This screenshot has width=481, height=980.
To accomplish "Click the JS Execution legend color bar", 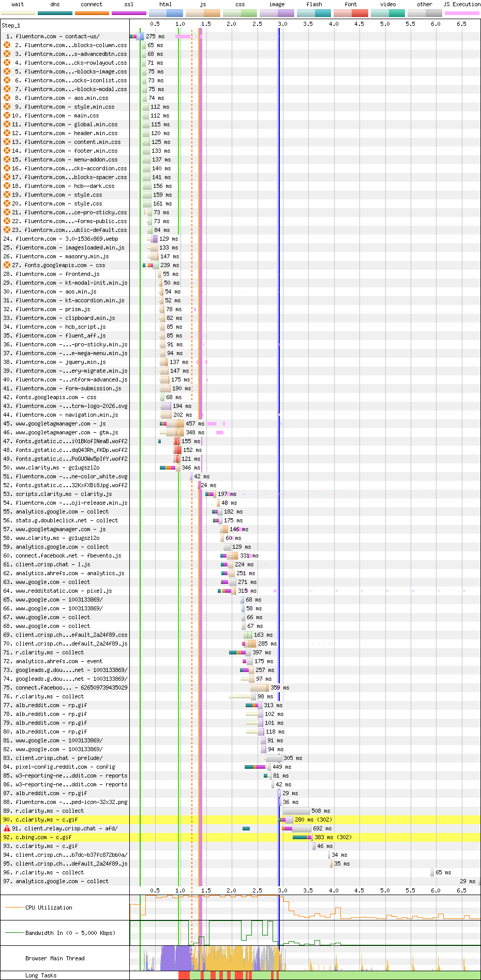I will [x=462, y=13].
